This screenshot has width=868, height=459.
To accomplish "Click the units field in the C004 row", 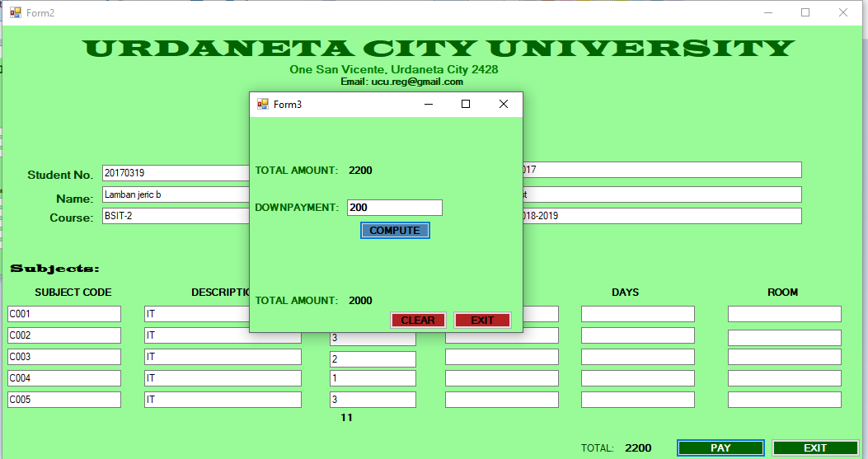I will pos(373,378).
